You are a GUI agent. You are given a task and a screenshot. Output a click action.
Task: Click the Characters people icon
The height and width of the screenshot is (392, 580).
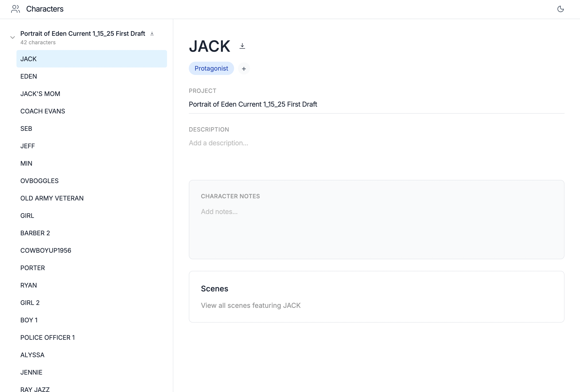click(x=15, y=9)
